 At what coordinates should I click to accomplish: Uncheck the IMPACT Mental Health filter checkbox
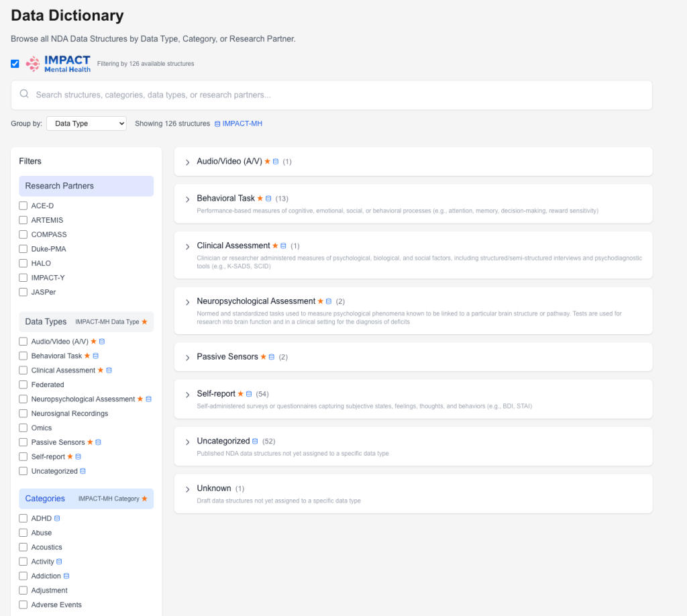[15, 64]
